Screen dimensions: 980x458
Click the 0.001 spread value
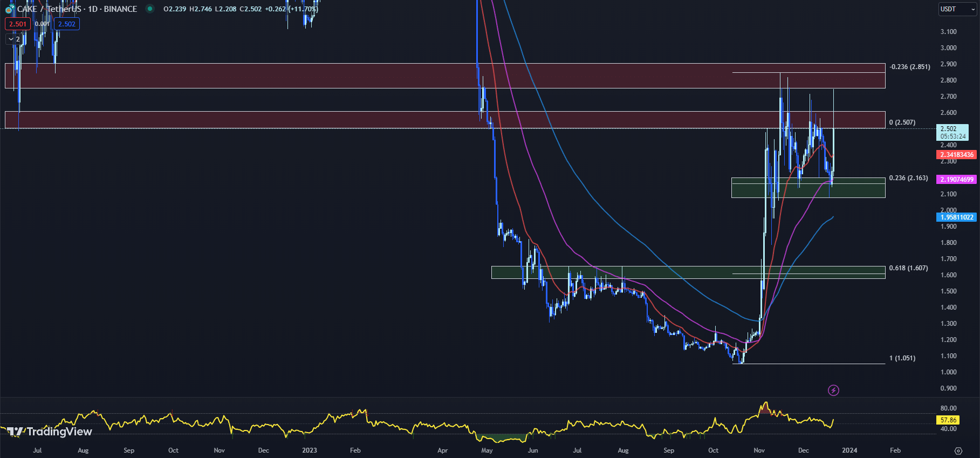[42, 24]
